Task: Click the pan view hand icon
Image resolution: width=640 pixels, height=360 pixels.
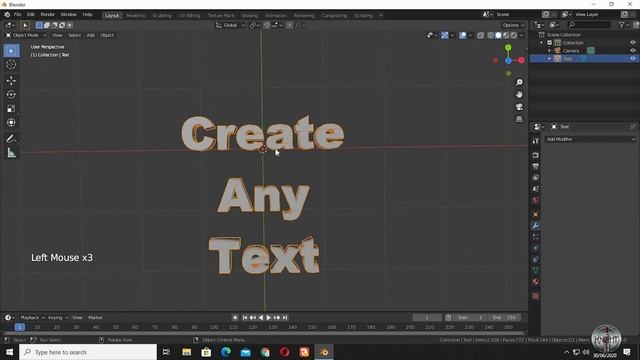Action: 519,94
